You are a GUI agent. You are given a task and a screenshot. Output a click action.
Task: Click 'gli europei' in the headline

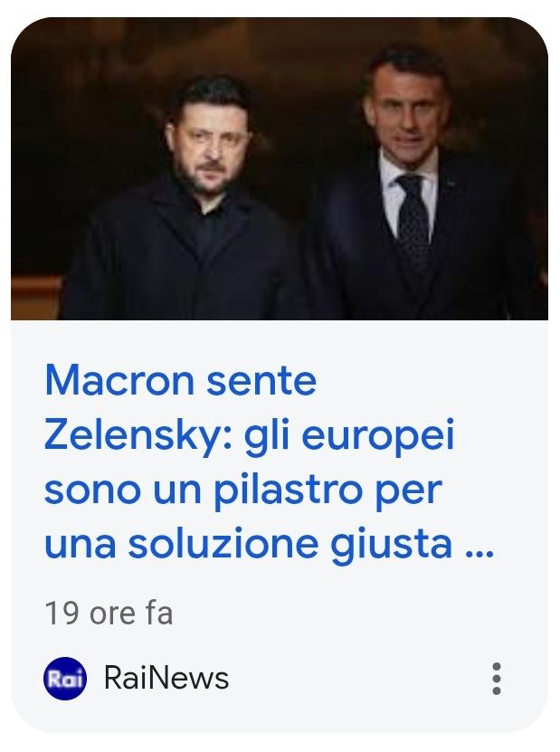349,435
